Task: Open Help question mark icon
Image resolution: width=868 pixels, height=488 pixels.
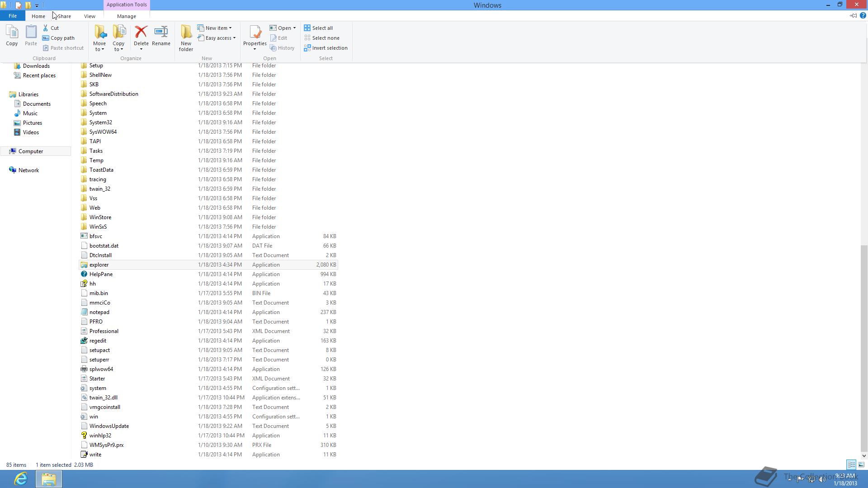Action: click(x=863, y=16)
